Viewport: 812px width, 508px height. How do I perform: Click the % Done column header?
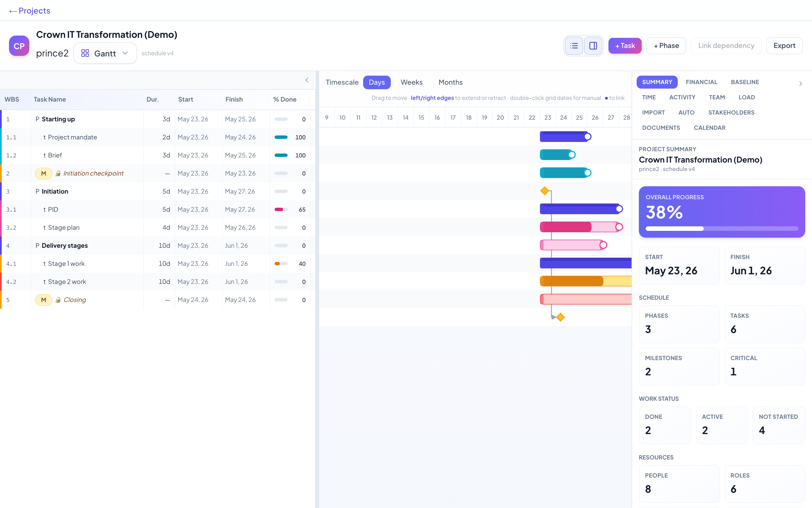[284, 99]
